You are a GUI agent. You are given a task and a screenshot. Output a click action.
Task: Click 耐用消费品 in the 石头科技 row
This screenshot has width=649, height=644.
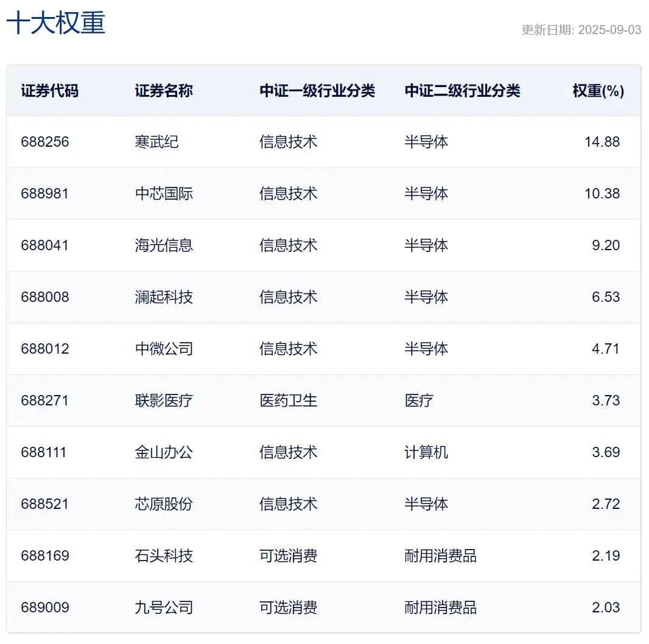click(441, 555)
